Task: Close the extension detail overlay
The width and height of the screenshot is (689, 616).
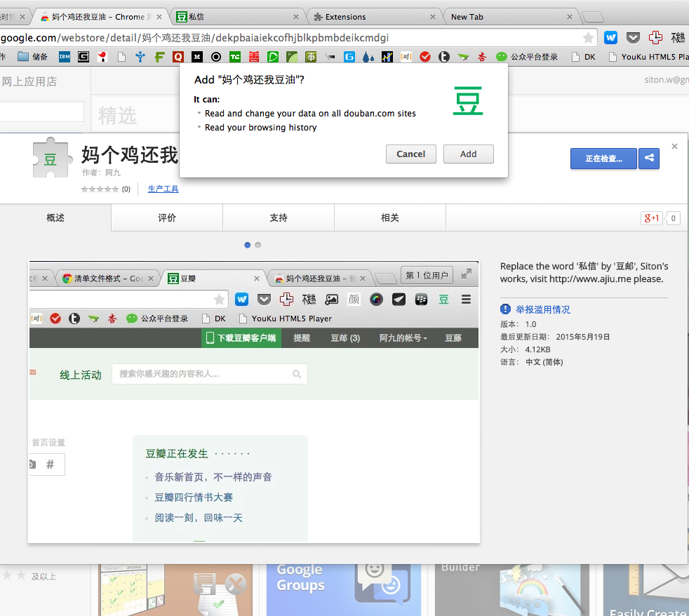Action: [674, 147]
